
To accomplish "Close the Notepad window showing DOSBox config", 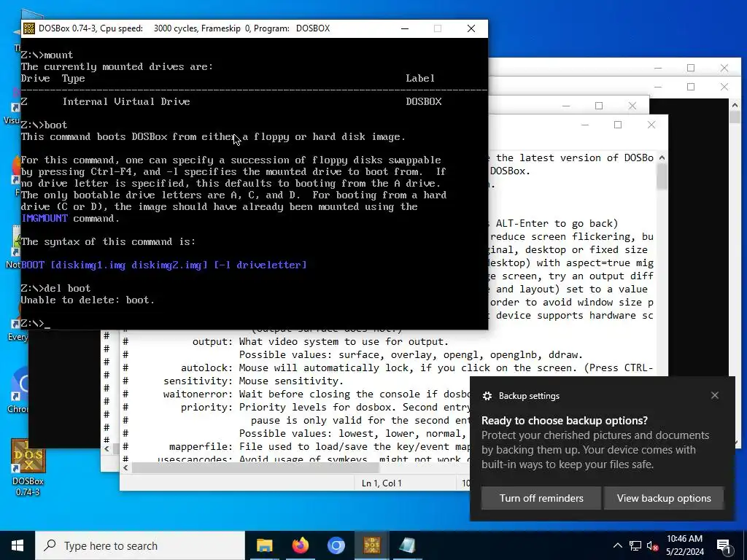I will point(651,125).
